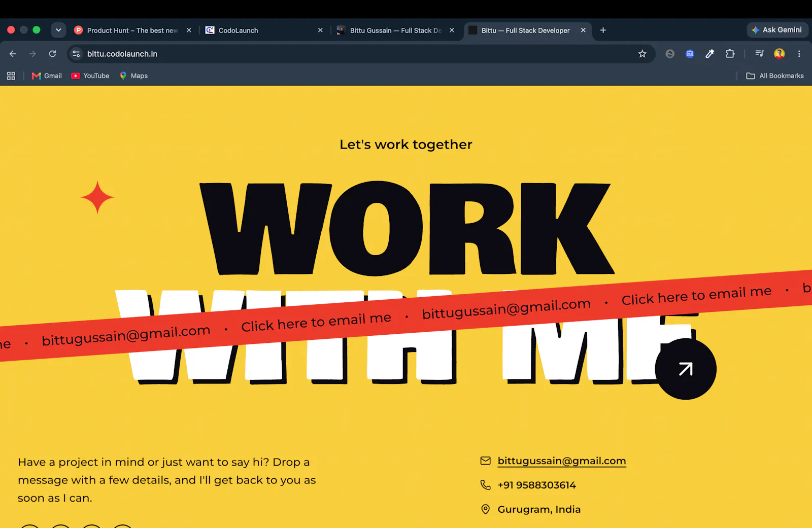Image resolution: width=812 pixels, height=528 pixels.
Task: Open the media controls icon
Action: (x=759, y=54)
